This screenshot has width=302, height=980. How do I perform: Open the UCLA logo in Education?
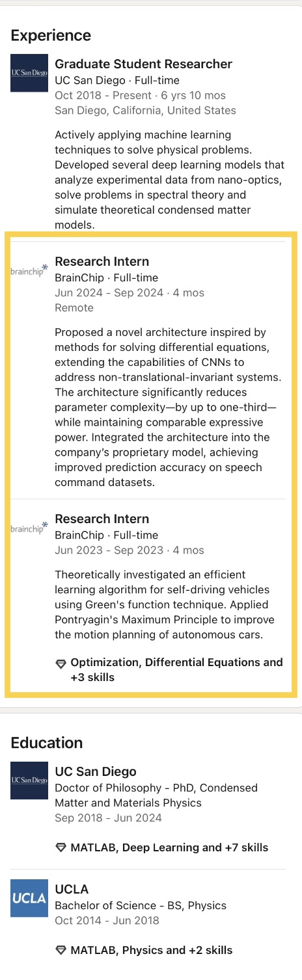pyautogui.click(x=29, y=898)
